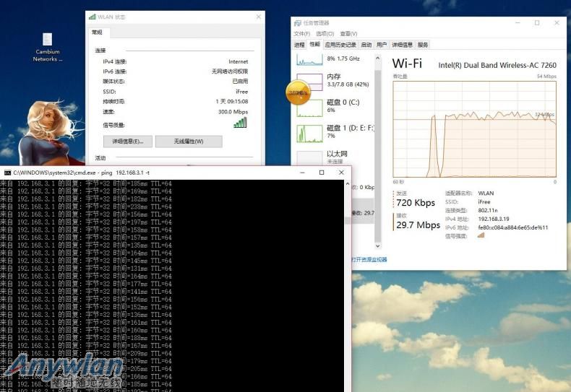This screenshot has width=571, height=392.
Task: Minimize the Task Manager window
Action: (x=518, y=22)
